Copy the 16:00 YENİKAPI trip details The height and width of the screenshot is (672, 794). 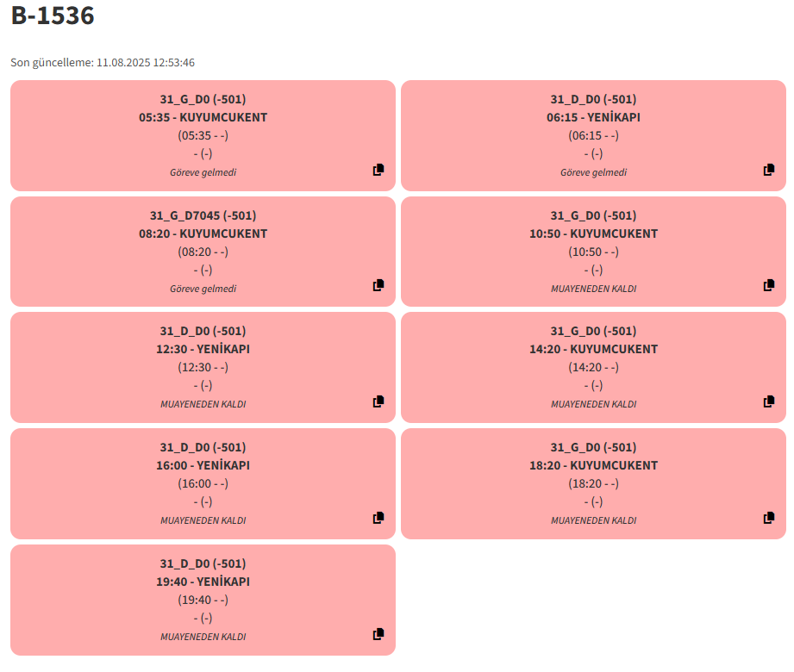(378, 518)
